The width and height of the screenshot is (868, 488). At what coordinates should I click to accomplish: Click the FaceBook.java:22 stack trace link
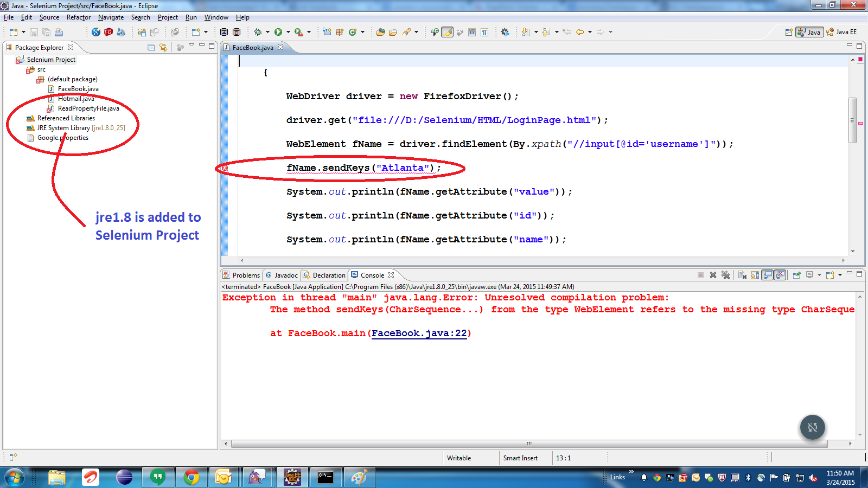point(419,333)
